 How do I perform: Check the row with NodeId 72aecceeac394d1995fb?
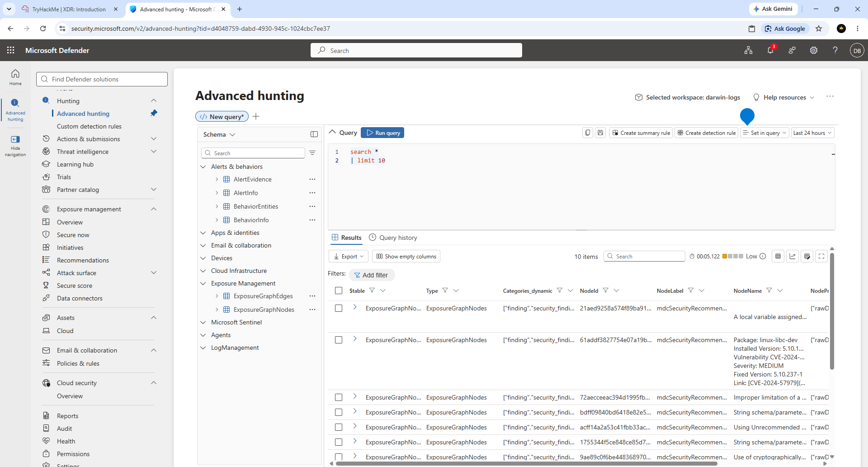(x=339, y=397)
